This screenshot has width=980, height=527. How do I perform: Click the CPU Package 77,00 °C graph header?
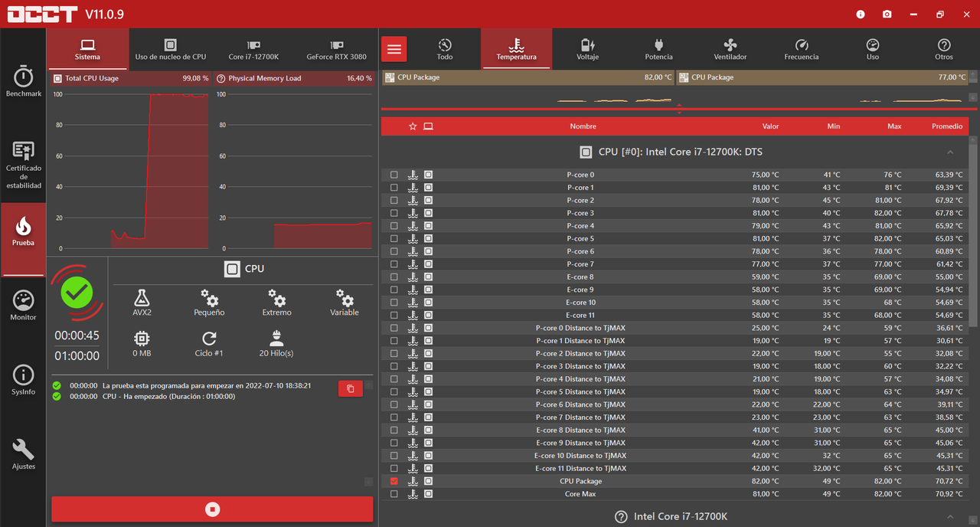tap(822, 77)
